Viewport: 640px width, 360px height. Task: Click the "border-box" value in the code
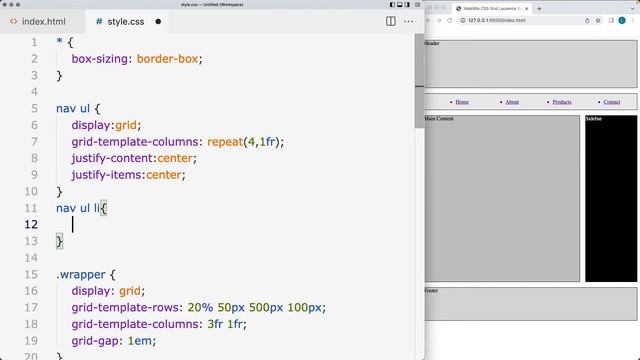(x=167, y=59)
